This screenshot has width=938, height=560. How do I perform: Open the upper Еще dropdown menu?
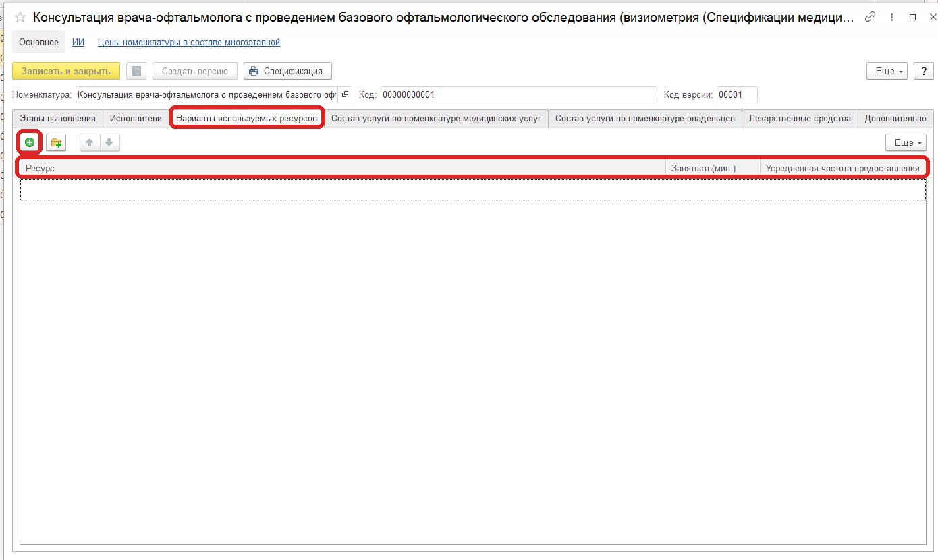point(887,71)
